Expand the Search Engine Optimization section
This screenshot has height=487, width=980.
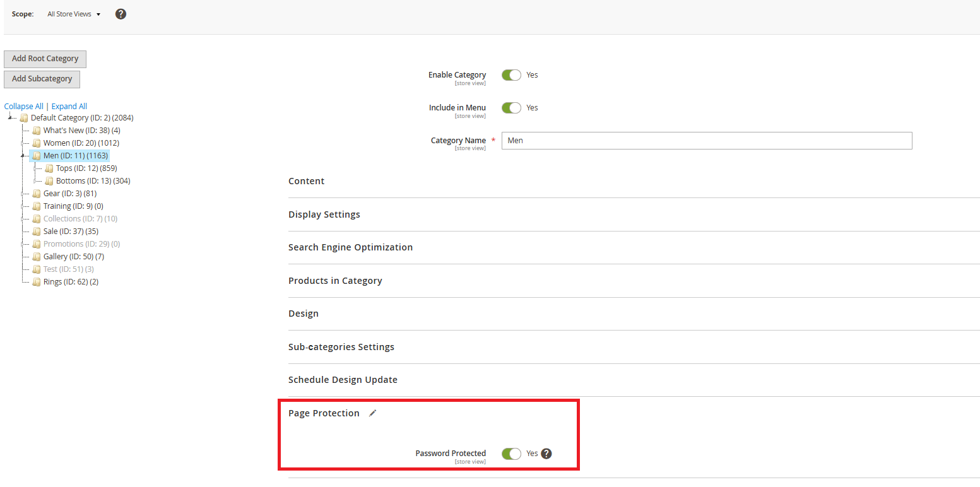(350, 247)
